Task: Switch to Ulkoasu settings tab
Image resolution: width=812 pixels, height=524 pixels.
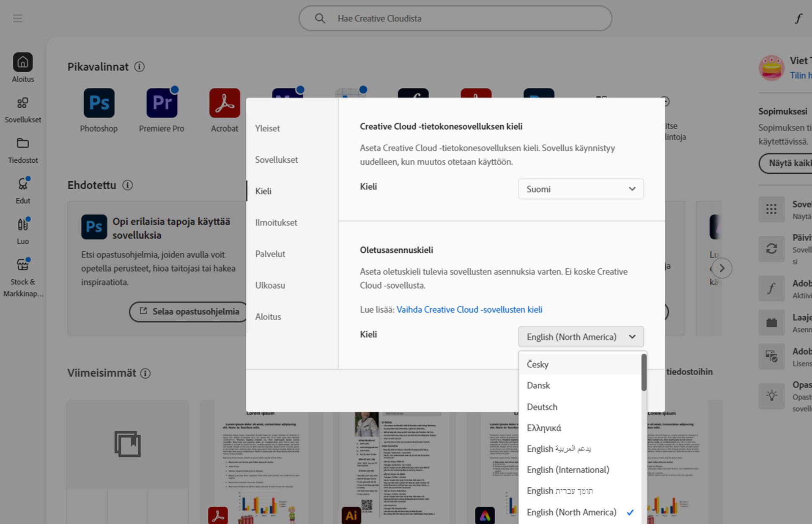Action: 270,285
